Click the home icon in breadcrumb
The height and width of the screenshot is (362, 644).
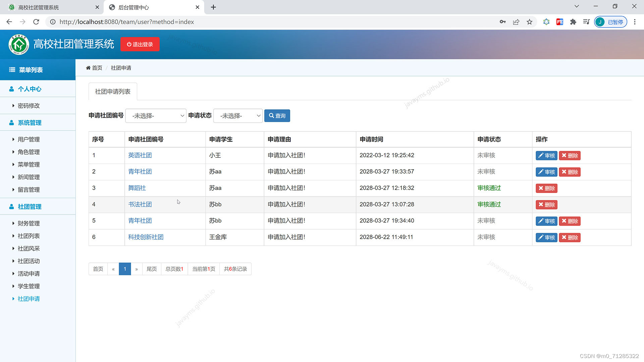click(x=88, y=68)
